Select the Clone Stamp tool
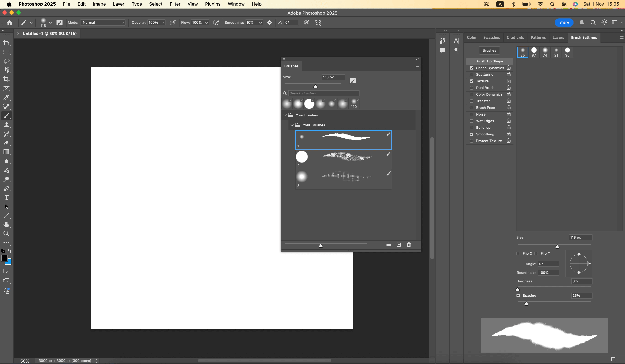Image resolution: width=625 pixels, height=364 pixels. [6, 125]
